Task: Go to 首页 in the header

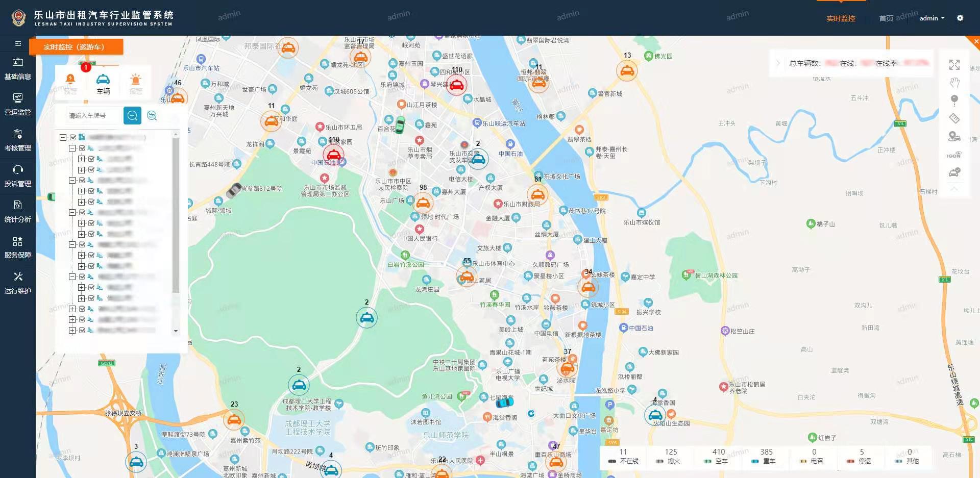Action: click(x=886, y=18)
